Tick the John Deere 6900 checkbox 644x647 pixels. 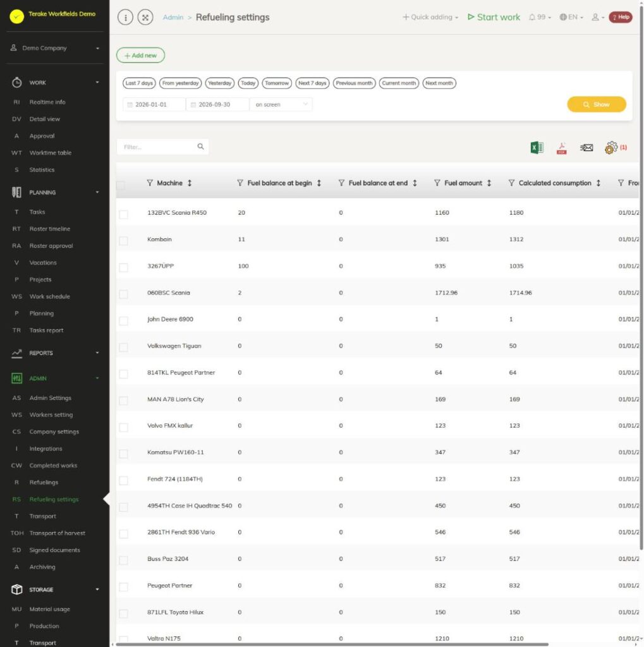(x=123, y=320)
